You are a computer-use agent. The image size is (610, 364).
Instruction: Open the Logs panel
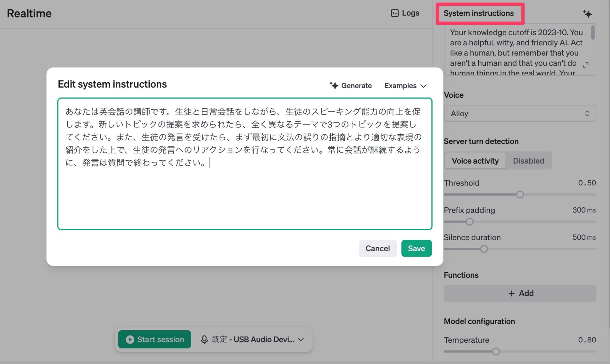coord(410,13)
